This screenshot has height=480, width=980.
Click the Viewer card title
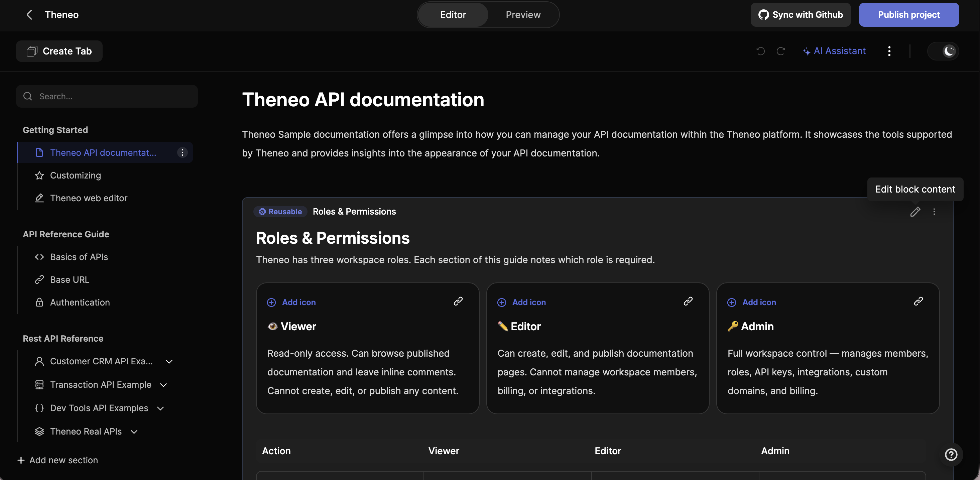[298, 326]
